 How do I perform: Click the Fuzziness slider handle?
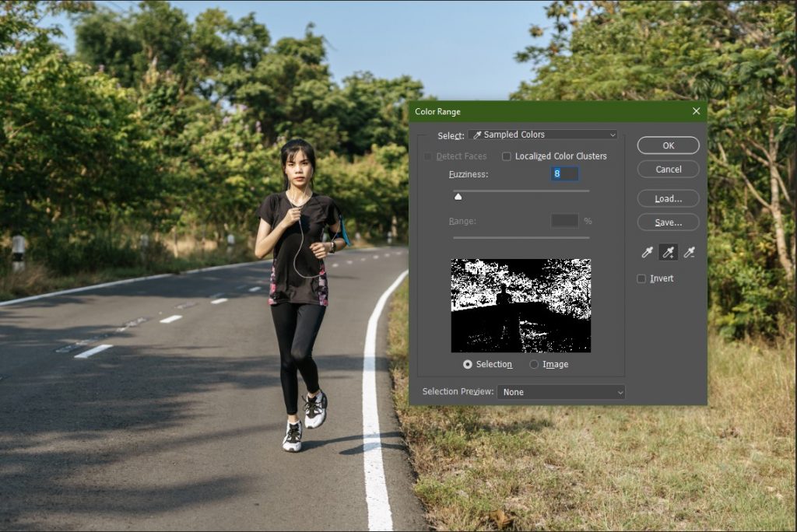pyautogui.click(x=458, y=197)
